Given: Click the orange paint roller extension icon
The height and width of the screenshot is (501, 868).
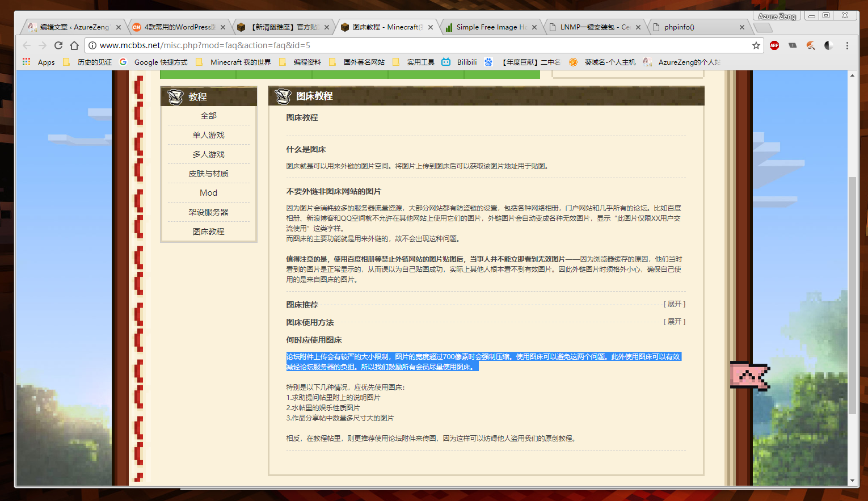Looking at the screenshot, I should (811, 45).
